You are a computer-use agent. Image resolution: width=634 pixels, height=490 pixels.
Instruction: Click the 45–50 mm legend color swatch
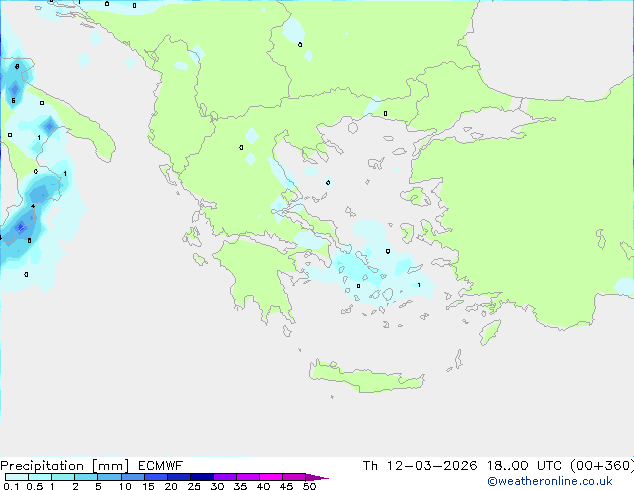294,477
